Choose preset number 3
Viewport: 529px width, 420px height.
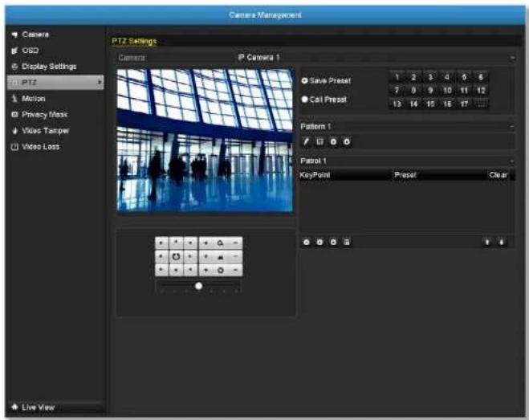coord(430,77)
